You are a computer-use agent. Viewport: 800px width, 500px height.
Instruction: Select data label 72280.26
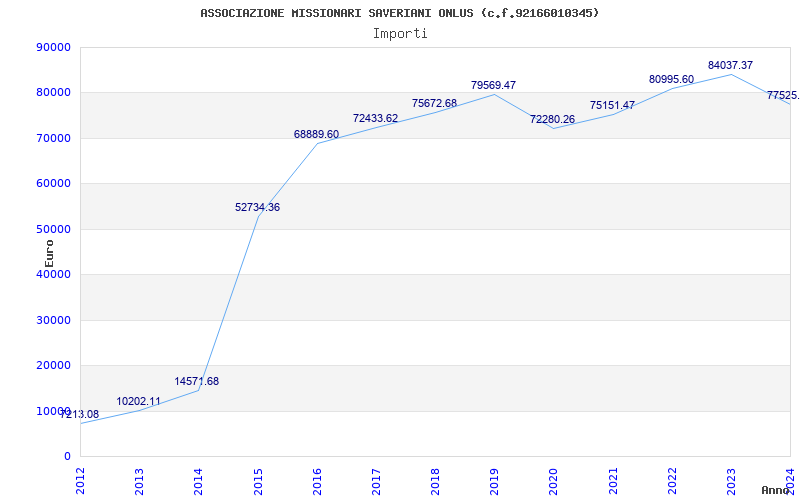[x=553, y=119]
